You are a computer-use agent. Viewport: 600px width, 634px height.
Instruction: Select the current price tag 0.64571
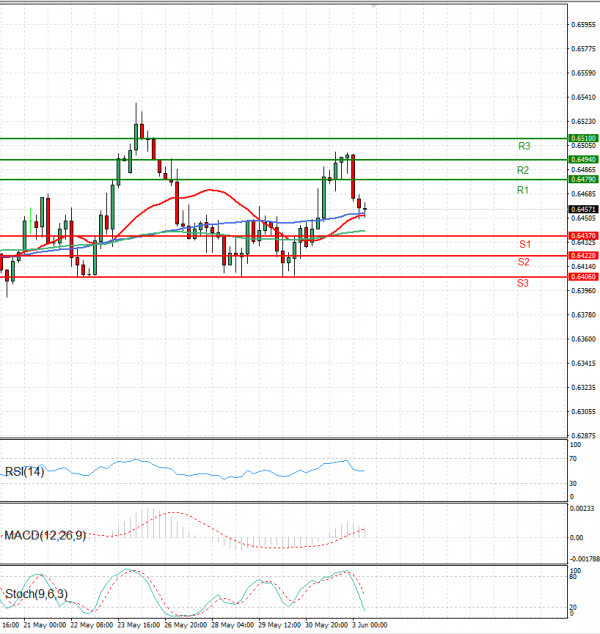pos(583,209)
